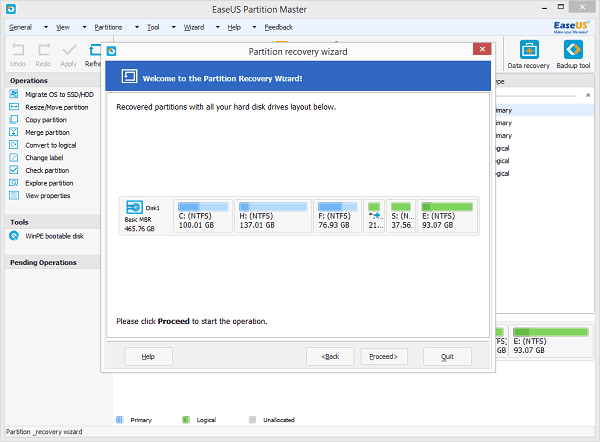
Task: Click the Tools panel header
Action: pos(53,222)
